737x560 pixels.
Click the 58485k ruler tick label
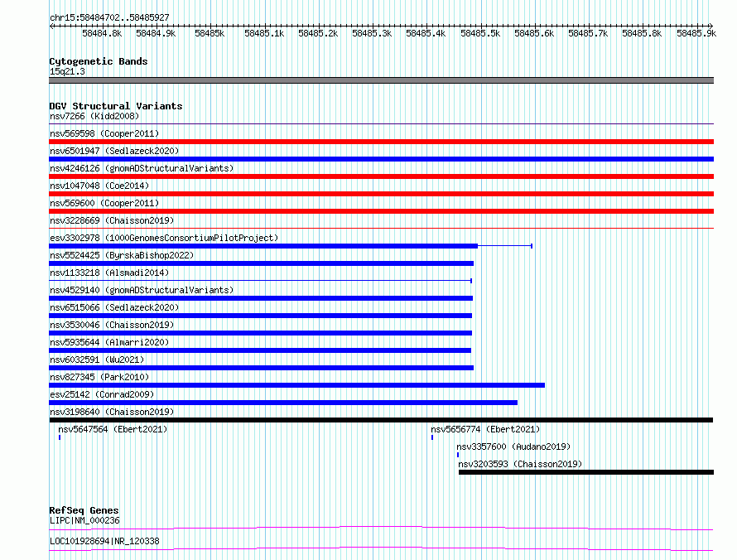pyautogui.click(x=210, y=33)
